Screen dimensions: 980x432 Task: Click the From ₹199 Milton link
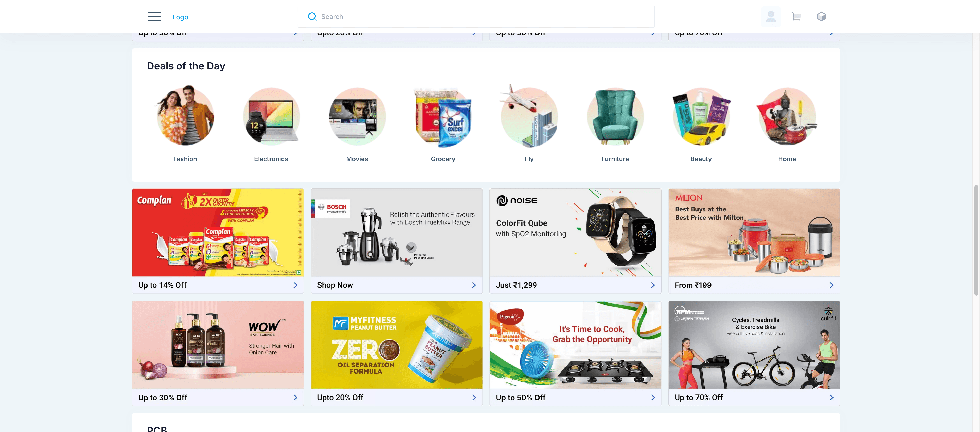(754, 285)
